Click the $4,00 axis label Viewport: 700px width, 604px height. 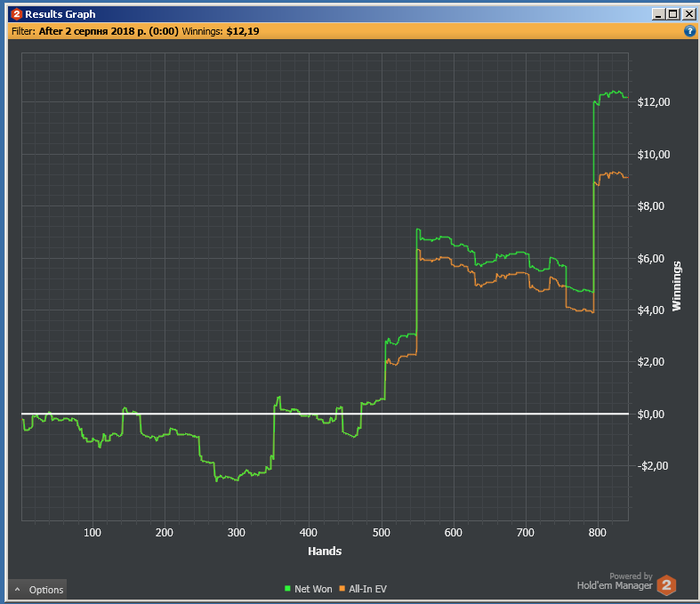(651, 310)
